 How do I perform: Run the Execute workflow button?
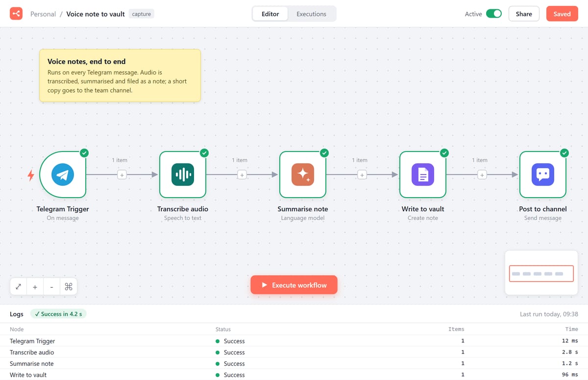click(294, 285)
